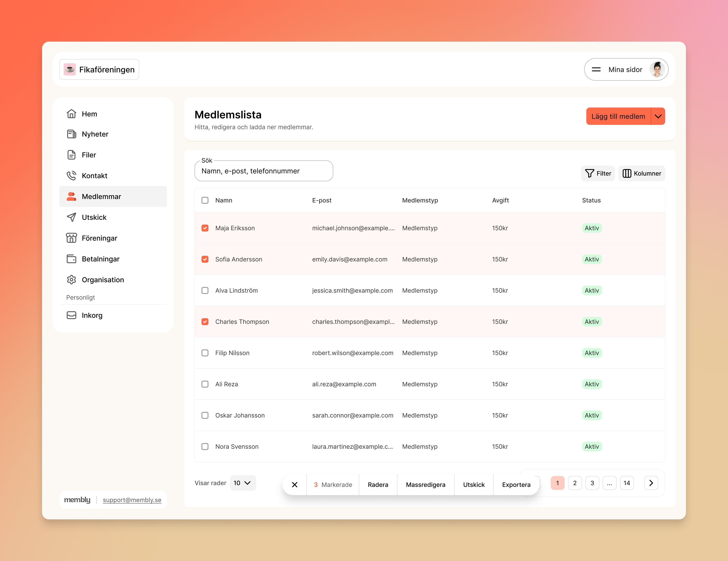This screenshot has height=561, width=728.
Task: Tick the select-all checkbox beside Namn
Action: [205, 200]
